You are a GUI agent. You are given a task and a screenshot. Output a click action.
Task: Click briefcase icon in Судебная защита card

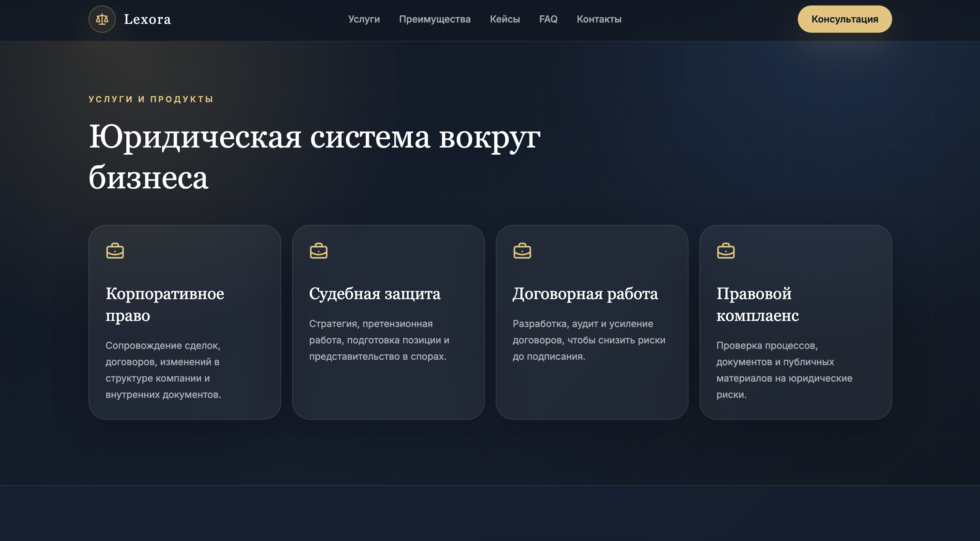point(318,250)
